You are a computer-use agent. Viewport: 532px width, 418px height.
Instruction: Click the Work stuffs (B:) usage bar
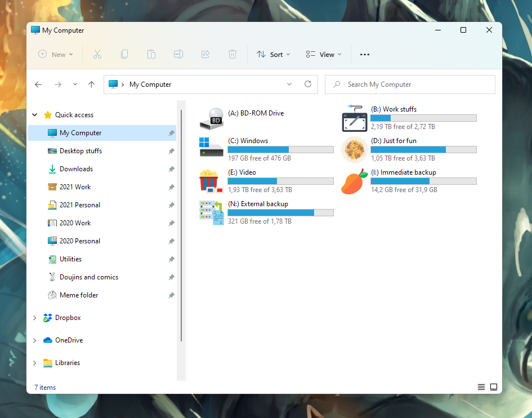pos(424,118)
